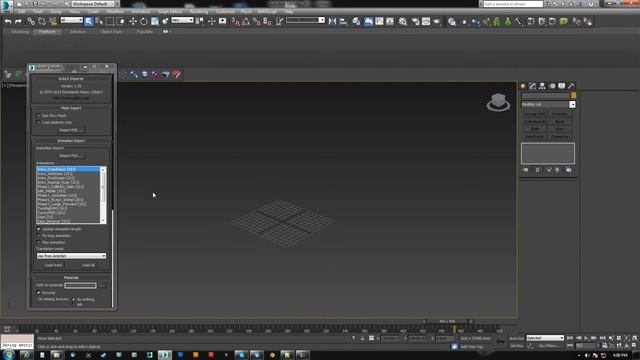Image resolution: width=640 pixels, height=360 pixels.
Task: Collapse the Materials rollout
Action: pos(71,278)
